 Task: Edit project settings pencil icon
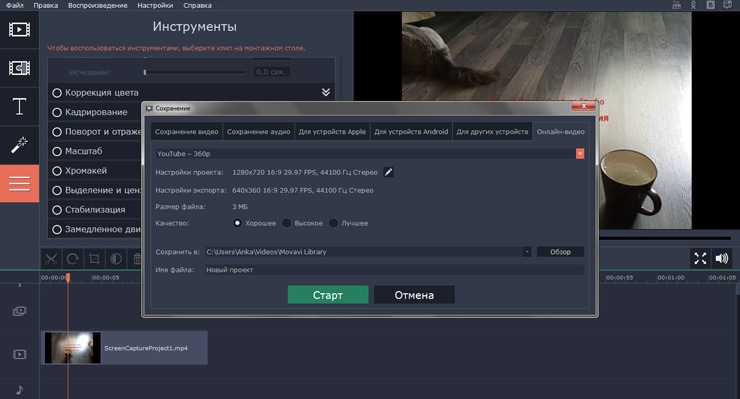tap(388, 172)
